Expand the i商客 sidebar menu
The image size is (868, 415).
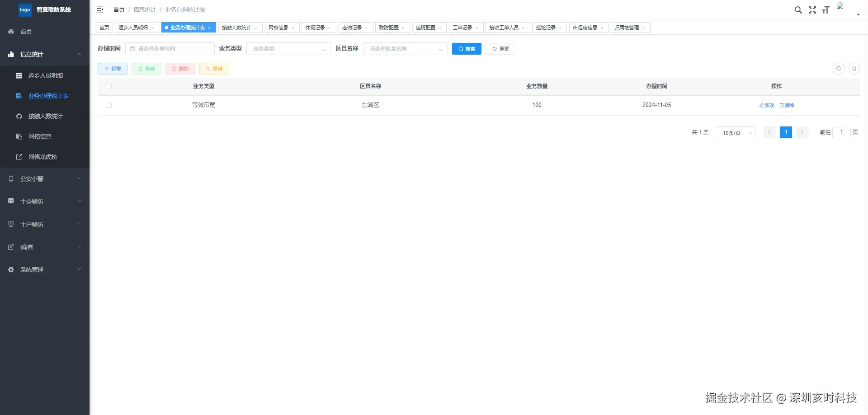(x=45, y=247)
